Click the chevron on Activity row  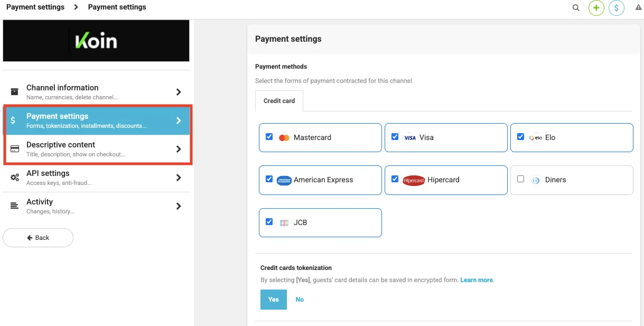coord(179,206)
